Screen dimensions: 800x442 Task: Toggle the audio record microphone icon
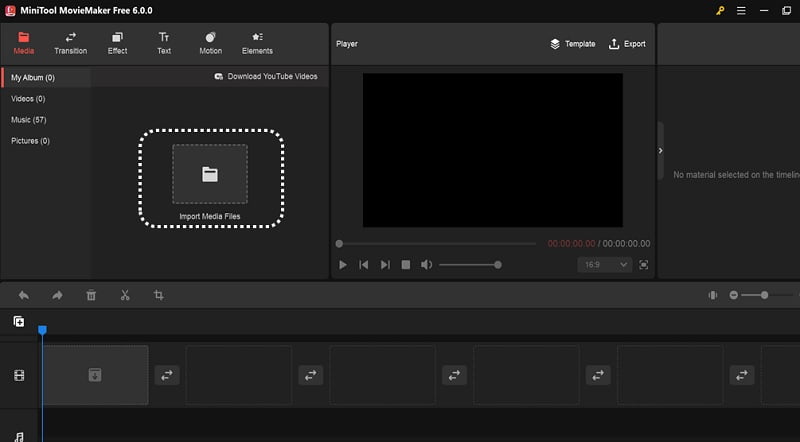[x=714, y=295]
